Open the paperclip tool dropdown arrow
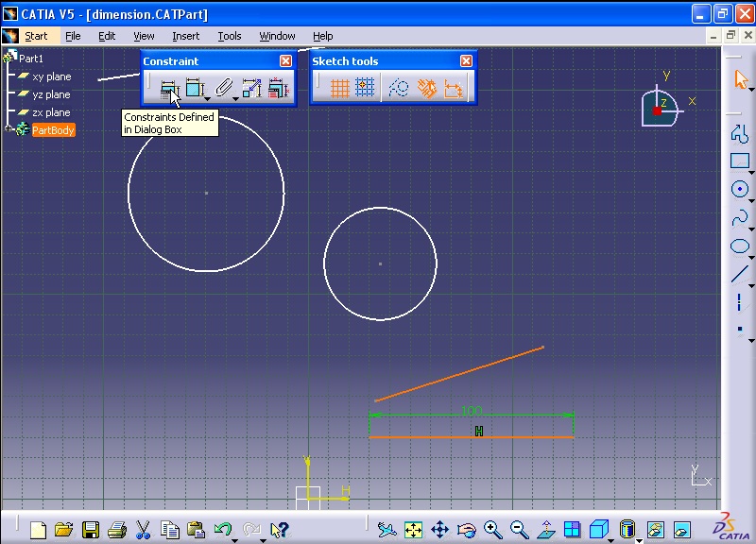Image resolution: width=756 pixels, height=544 pixels. point(235,99)
